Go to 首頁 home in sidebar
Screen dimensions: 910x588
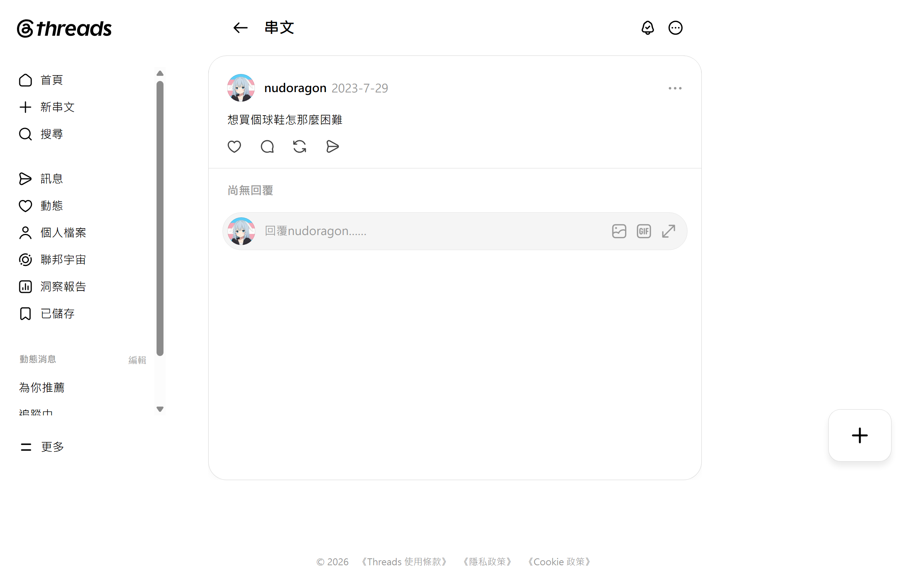click(41, 80)
